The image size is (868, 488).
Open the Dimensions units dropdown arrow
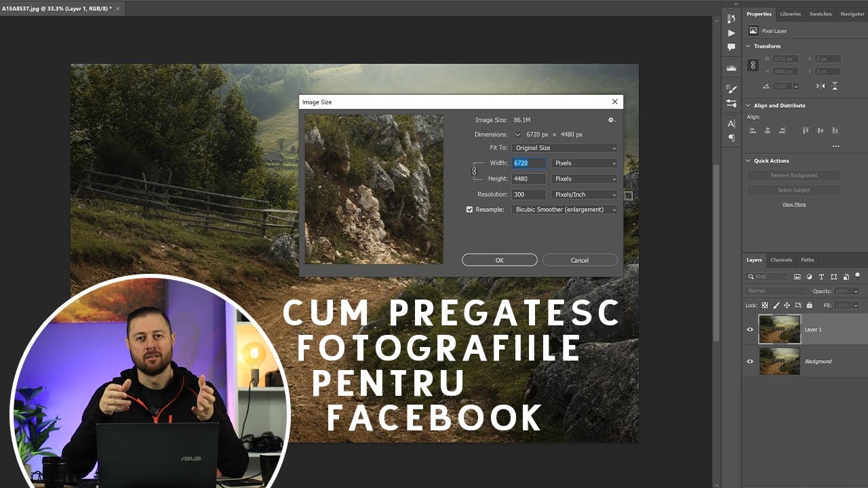(517, 134)
